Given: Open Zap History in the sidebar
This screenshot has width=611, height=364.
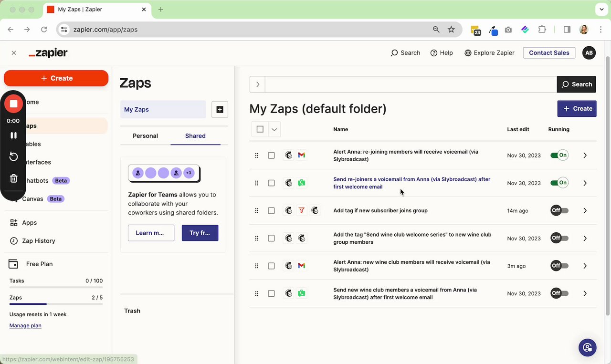Looking at the screenshot, I should (x=38, y=241).
